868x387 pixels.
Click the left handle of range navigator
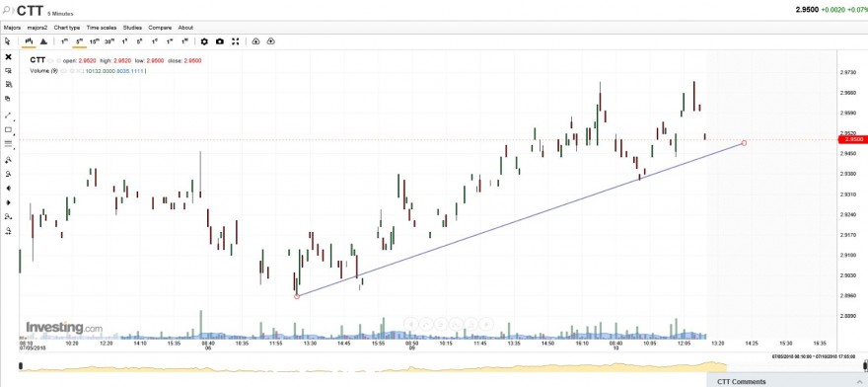coord(21,366)
